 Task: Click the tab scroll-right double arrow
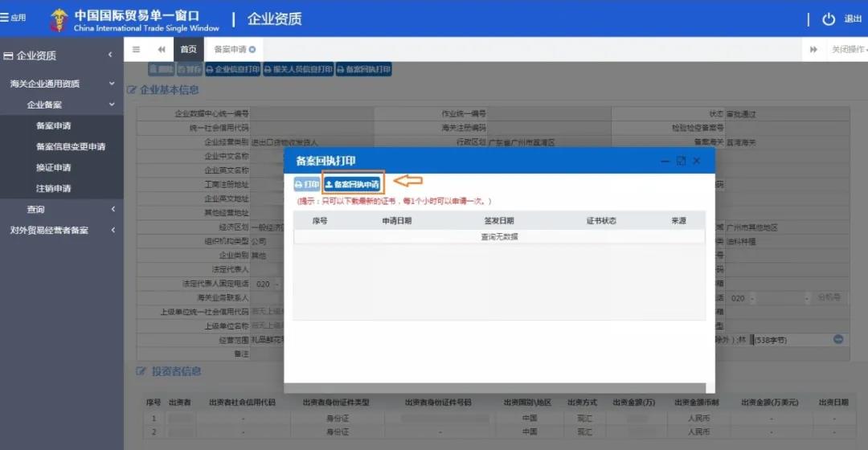(x=813, y=50)
